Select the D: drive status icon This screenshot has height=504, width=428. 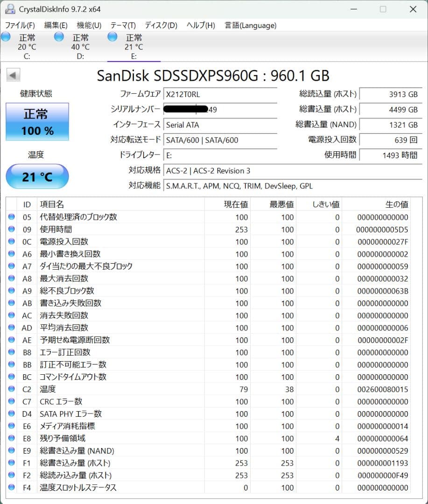[59, 37]
